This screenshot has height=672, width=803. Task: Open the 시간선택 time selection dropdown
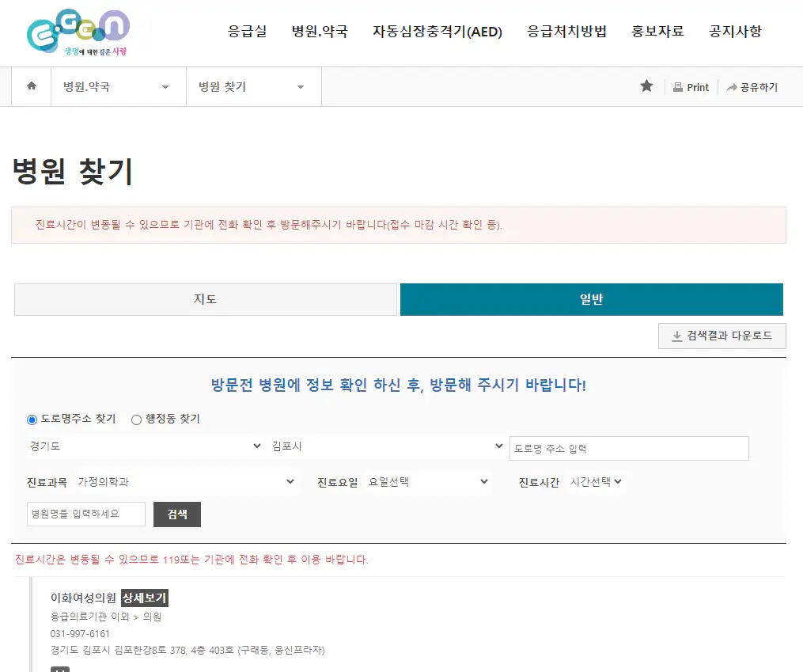[x=598, y=481]
